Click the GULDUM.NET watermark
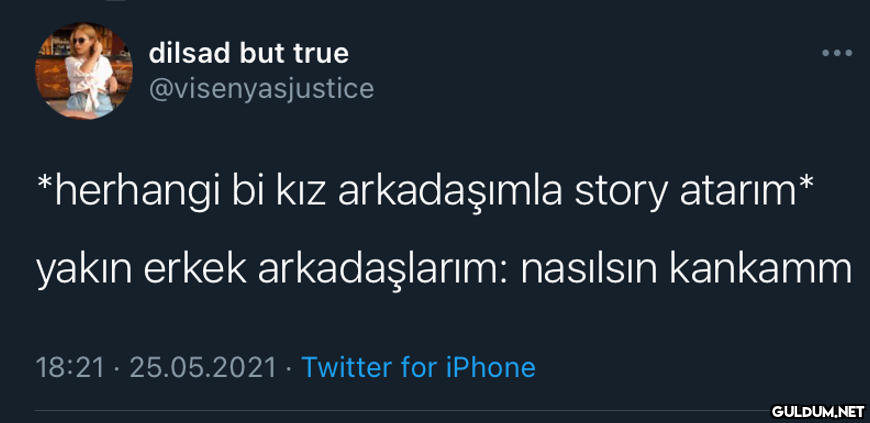Screen dimensions: 870x423 [818, 411]
